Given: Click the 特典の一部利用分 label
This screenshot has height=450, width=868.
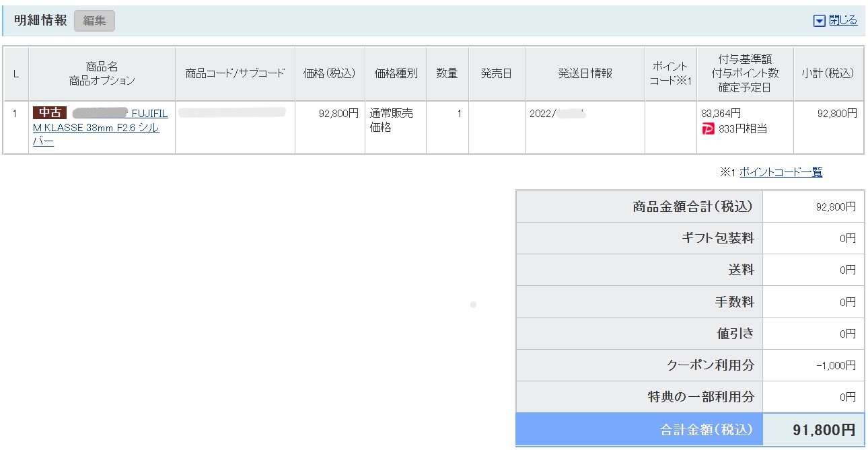Looking at the screenshot, I should point(701,397).
